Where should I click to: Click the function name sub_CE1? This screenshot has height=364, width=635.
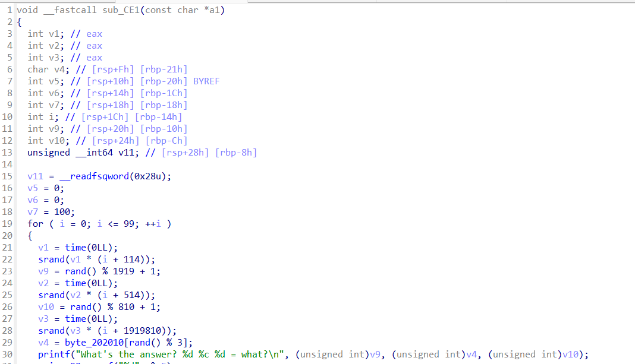121,10
